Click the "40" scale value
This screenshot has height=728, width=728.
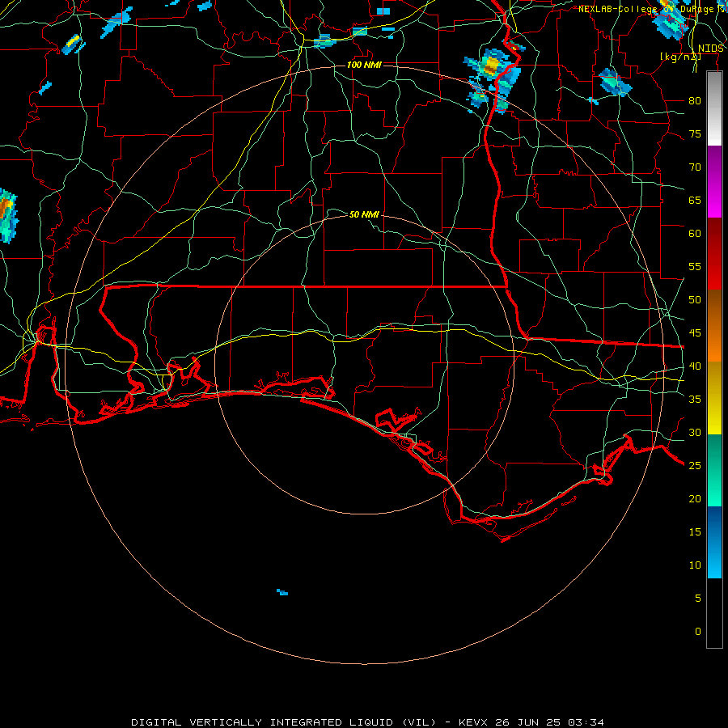pyautogui.click(x=695, y=366)
